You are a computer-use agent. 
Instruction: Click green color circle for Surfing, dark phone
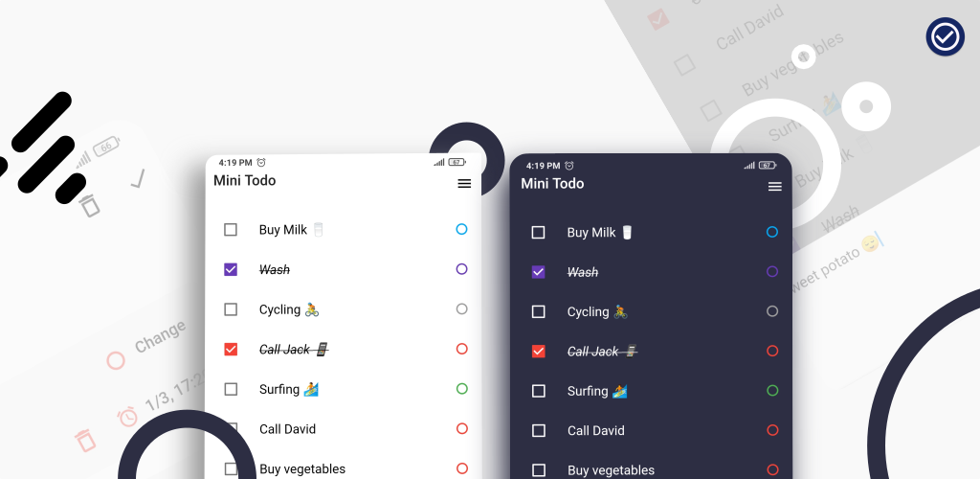[772, 390]
